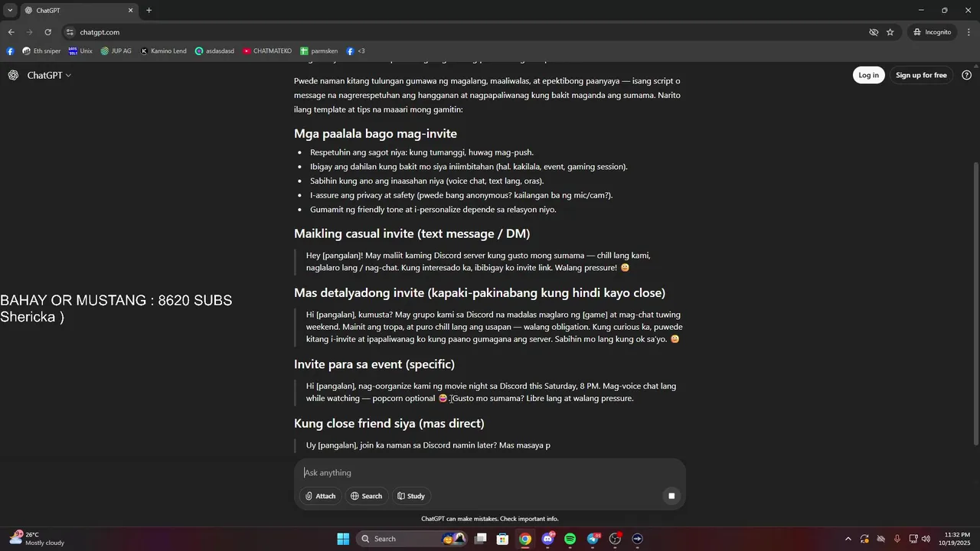Open the OBS Studio taskbar icon
The image size is (980, 551).
pyautogui.click(x=615, y=539)
